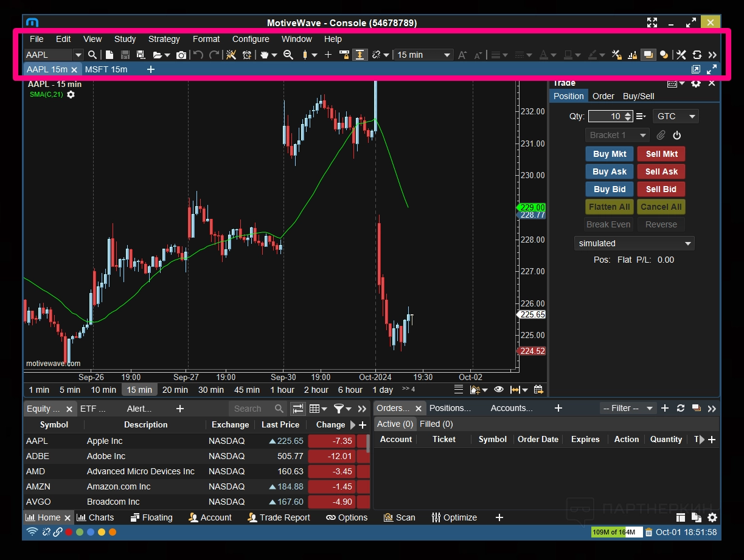The width and height of the screenshot is (744, 560).
Task: Toggle the auto-scale price axis button
Action: (x=360, y=55)
